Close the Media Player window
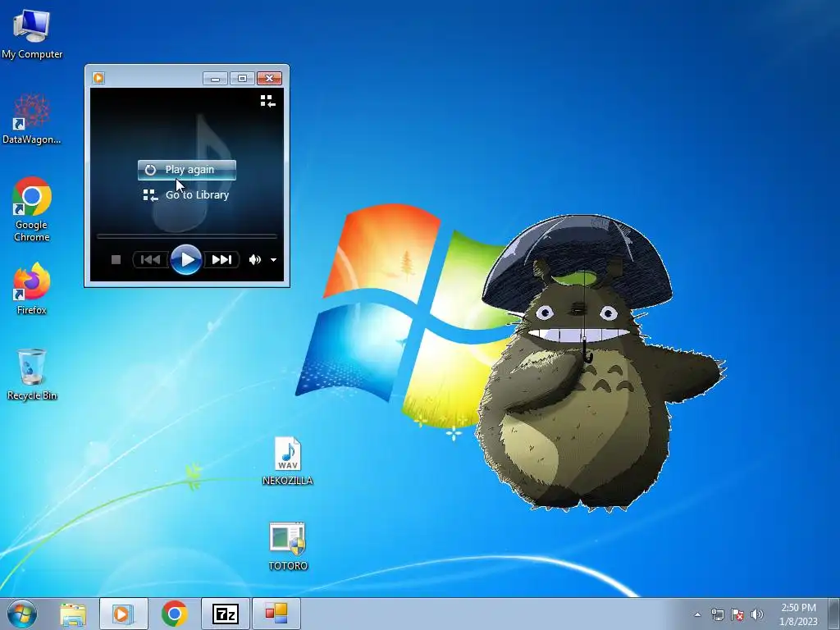 [x=269, y=79]
